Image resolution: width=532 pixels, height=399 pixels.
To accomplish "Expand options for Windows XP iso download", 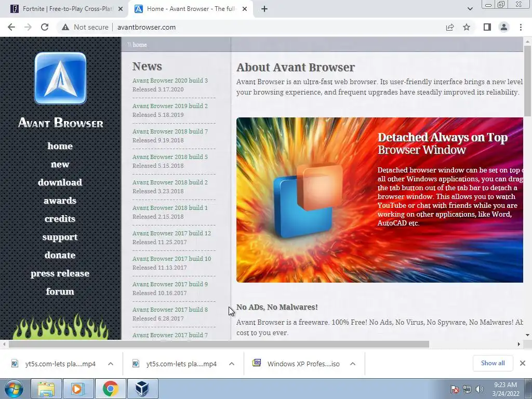I will (x=353, y=364).
